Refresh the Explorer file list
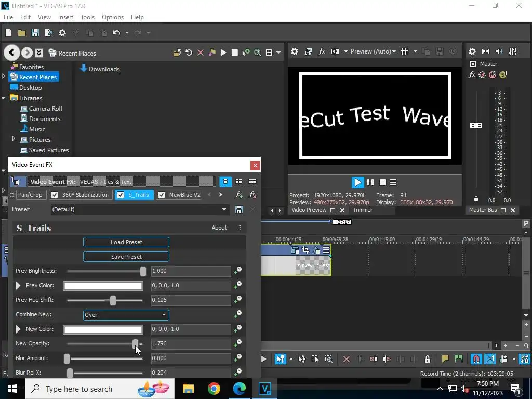Viewport: 532px width, 399px height. tap(189, 52)
